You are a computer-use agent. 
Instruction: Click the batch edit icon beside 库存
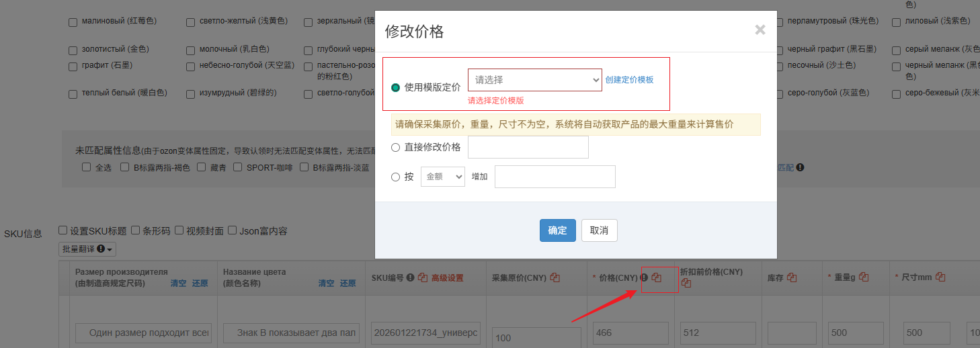point(792,277)
